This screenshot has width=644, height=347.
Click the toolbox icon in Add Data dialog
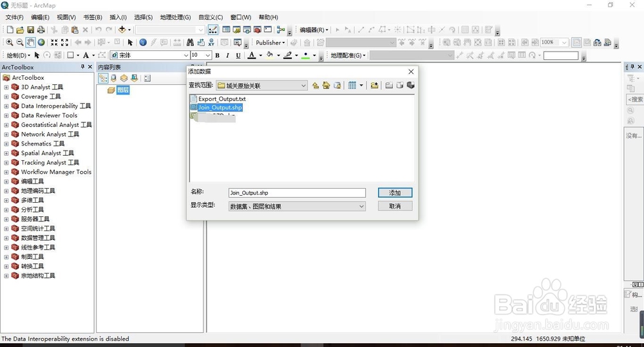pos(410,86)
